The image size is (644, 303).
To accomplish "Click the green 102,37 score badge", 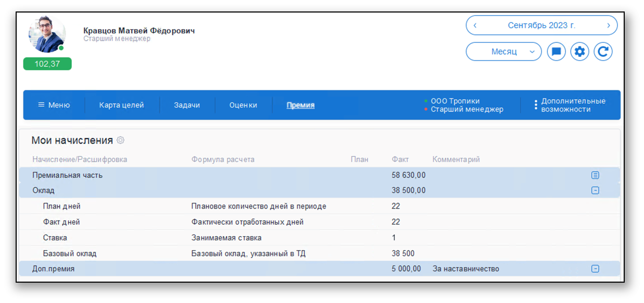I will pos(47,63).
